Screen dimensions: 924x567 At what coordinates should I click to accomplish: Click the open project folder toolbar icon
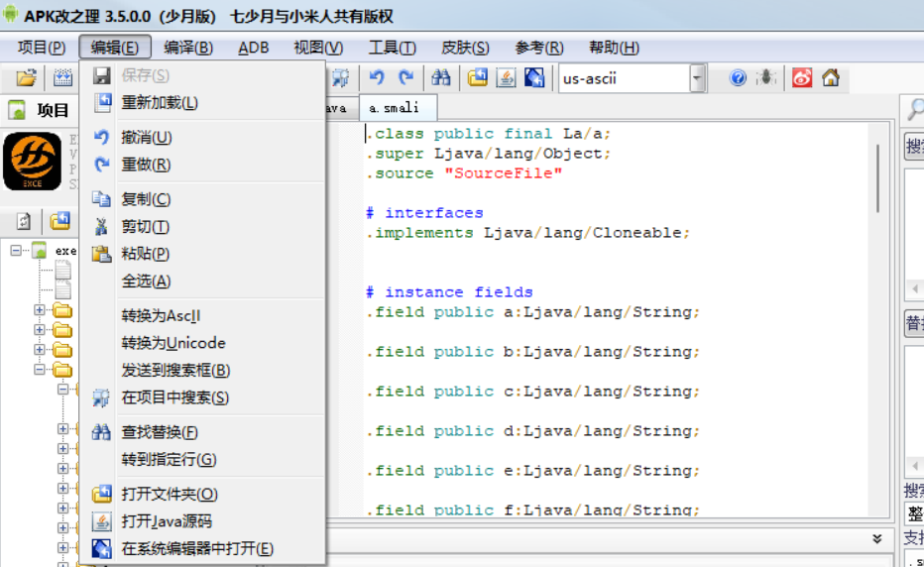pos(26,77)
